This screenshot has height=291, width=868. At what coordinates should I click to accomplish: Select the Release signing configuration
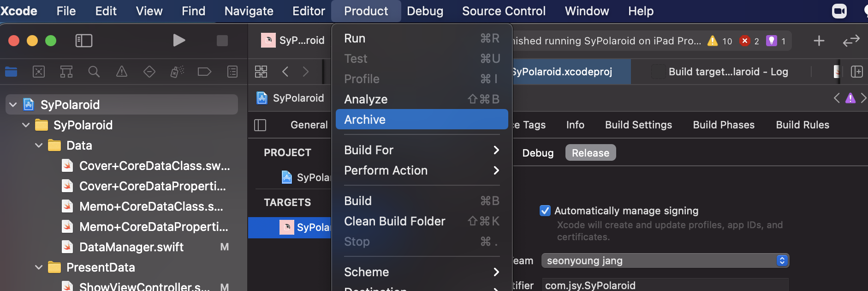click(x=590, y=153)
